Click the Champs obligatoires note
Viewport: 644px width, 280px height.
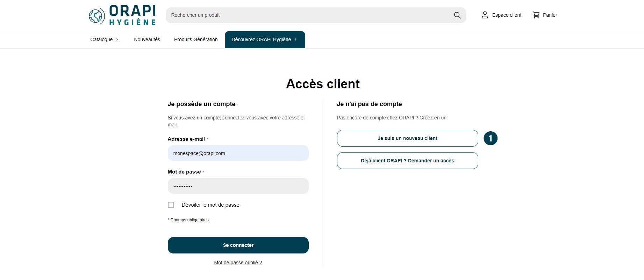(188, 220)
